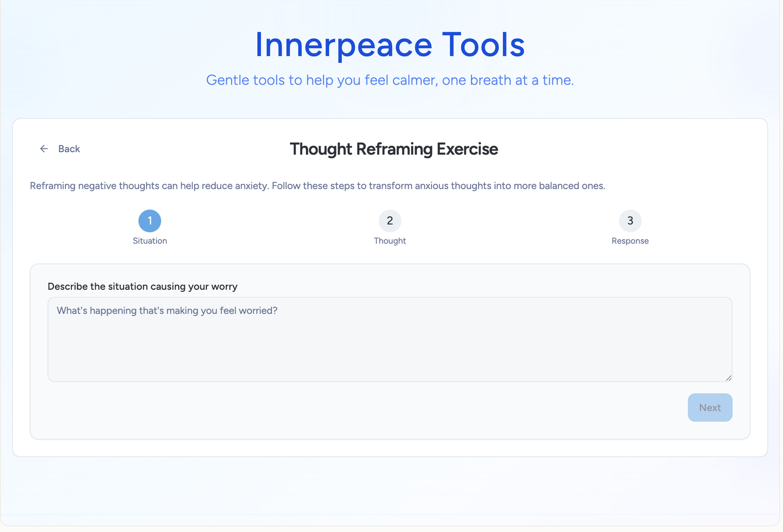Viewport: 783px width, 532px height.
Task: Switch to the Thought step label
Action: click(x=390, y=241)
